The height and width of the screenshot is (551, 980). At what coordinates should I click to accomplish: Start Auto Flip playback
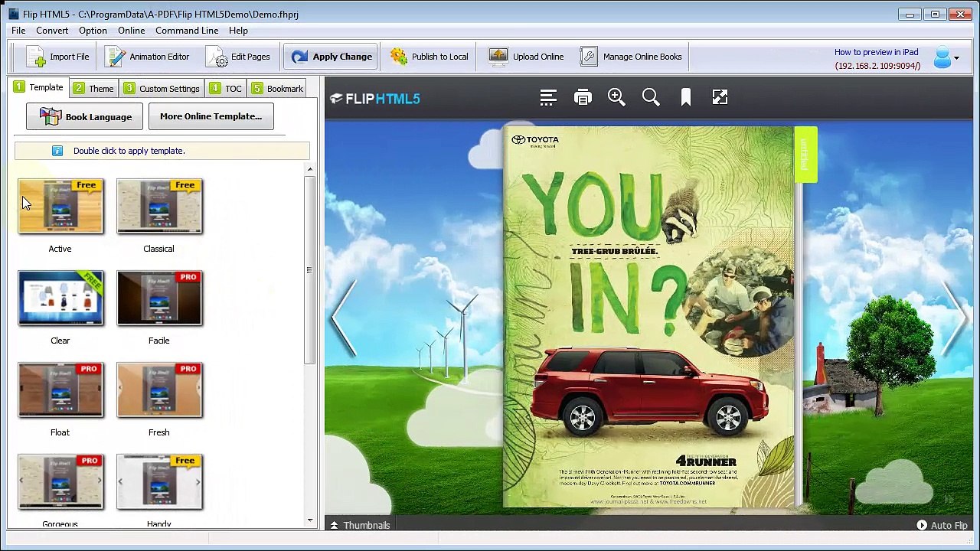[x=942, y=525]
